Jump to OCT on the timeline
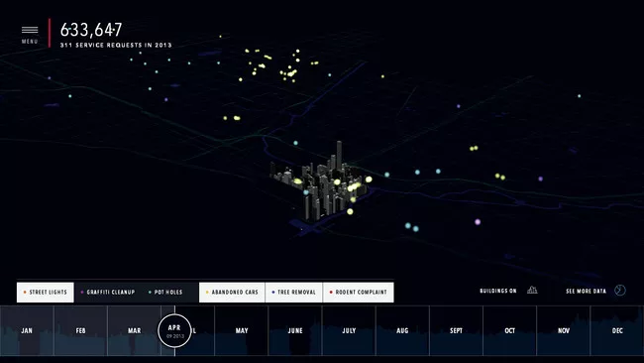This screenshot has width=644, height=363. pyautogui.click(x=509, y=330)
